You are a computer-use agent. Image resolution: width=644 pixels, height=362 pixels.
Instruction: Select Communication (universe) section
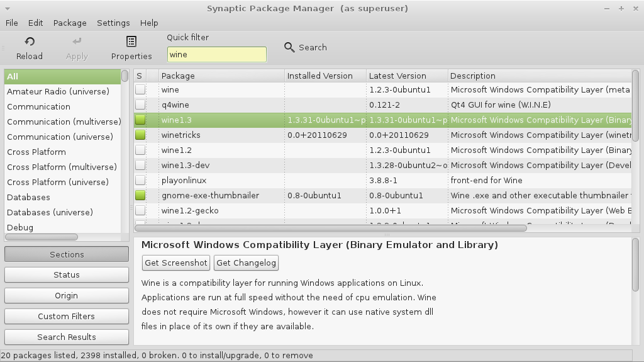(x=62, y=137)
